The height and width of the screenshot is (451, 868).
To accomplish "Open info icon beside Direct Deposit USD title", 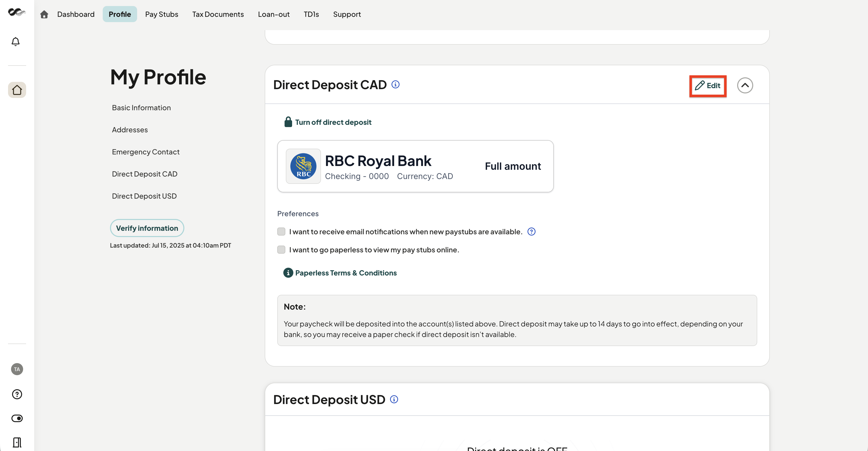I will pos(394,400).
